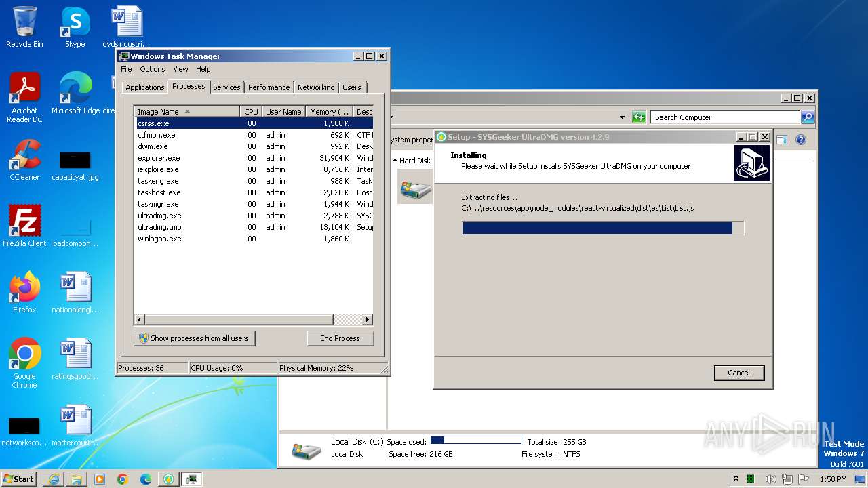Open CCleaner desktop shortcut
The image size is (868, 488).
click(x=24, y=160)
